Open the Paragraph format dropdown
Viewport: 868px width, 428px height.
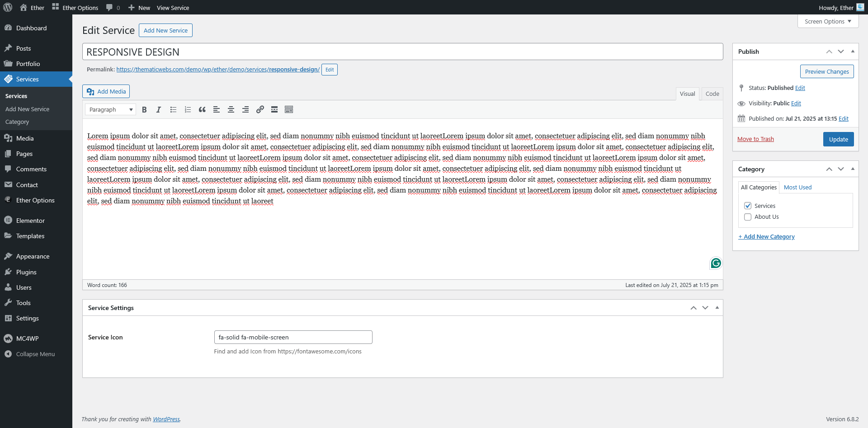pyautogui.click(x=110, y=109)
